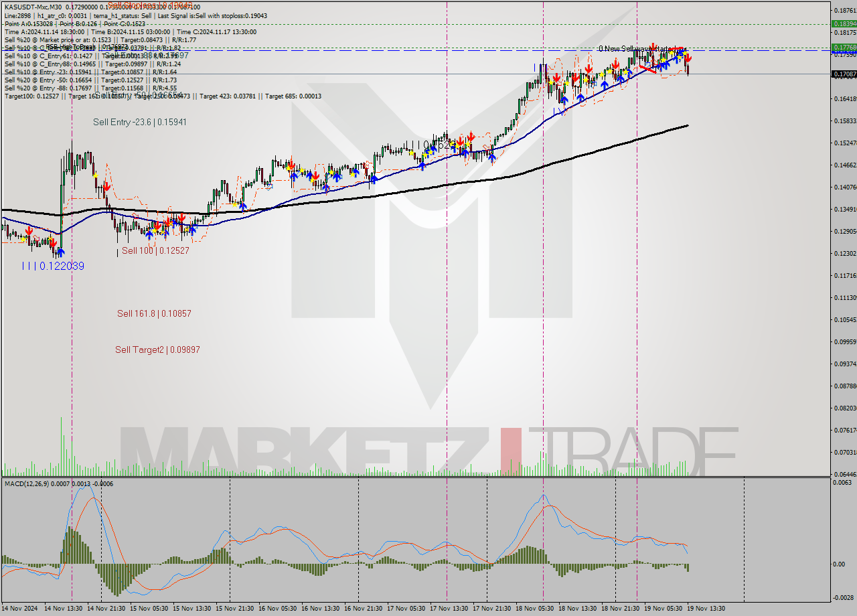Click the 0.0063 MACD scale value
The width and height of the screenshot is (857, 616).
(x=842, y=482)
